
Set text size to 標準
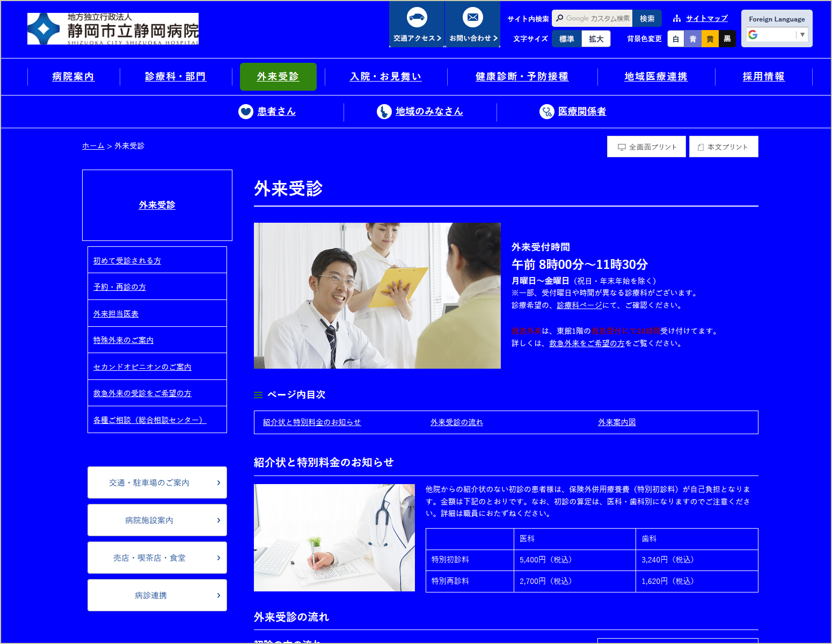click(x=566, y=39)
